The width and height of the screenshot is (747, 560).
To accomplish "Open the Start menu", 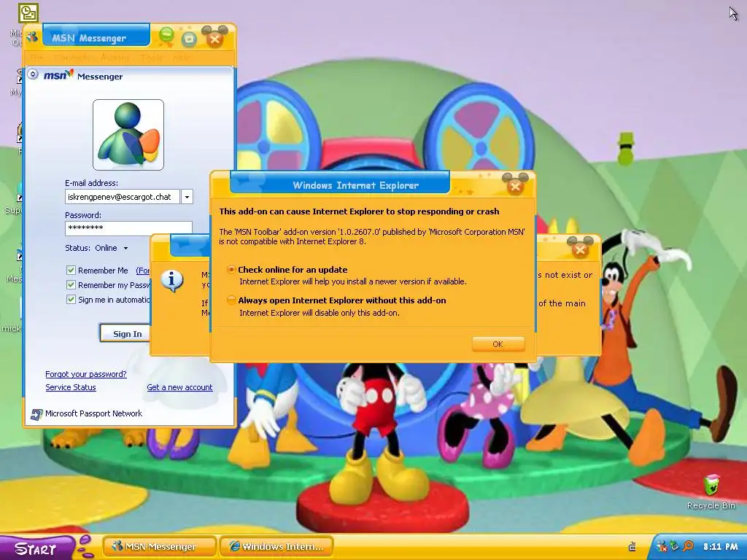I will coord(37,548).
